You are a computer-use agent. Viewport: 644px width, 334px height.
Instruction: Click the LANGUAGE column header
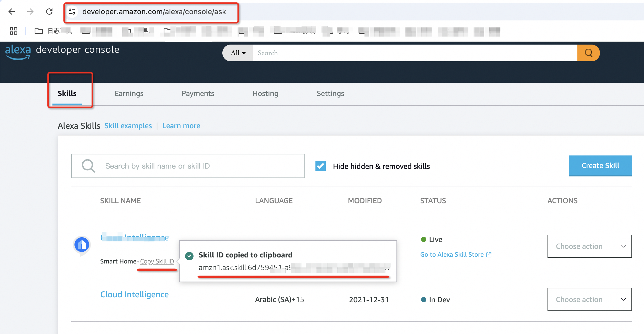[274, 201]
